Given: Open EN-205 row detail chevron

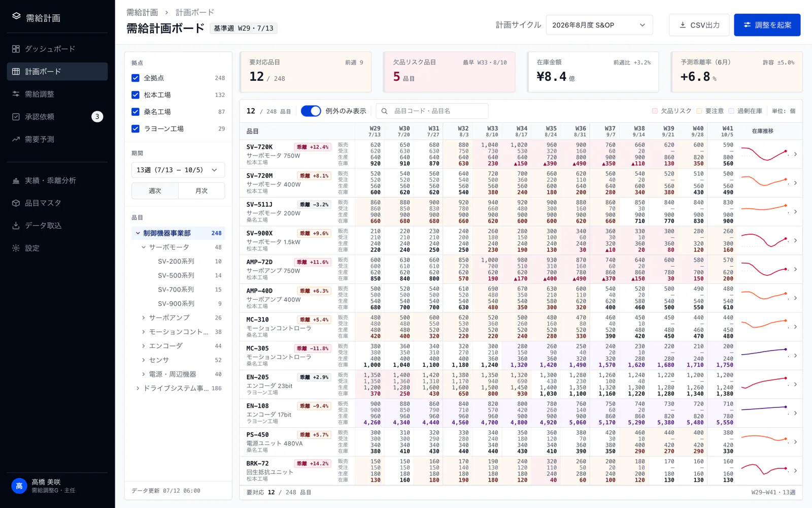Looking at the screenshot, I should (x=795, y=384).
